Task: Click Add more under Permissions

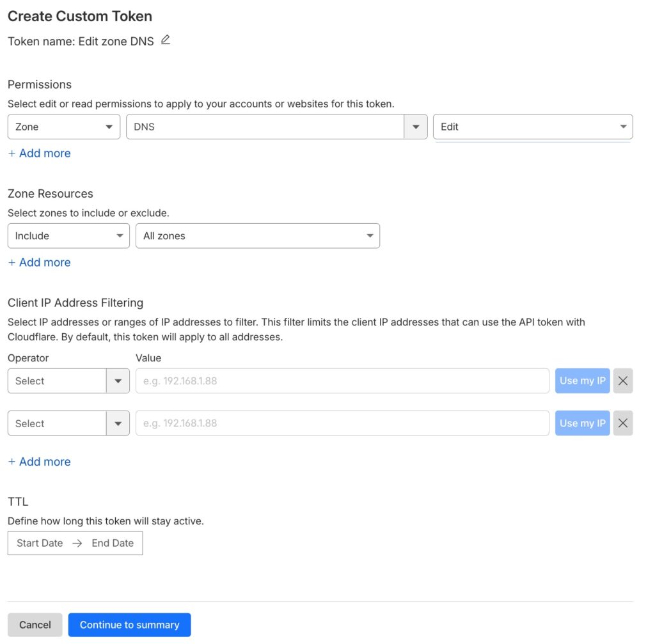Action: [x=40, y=153]
